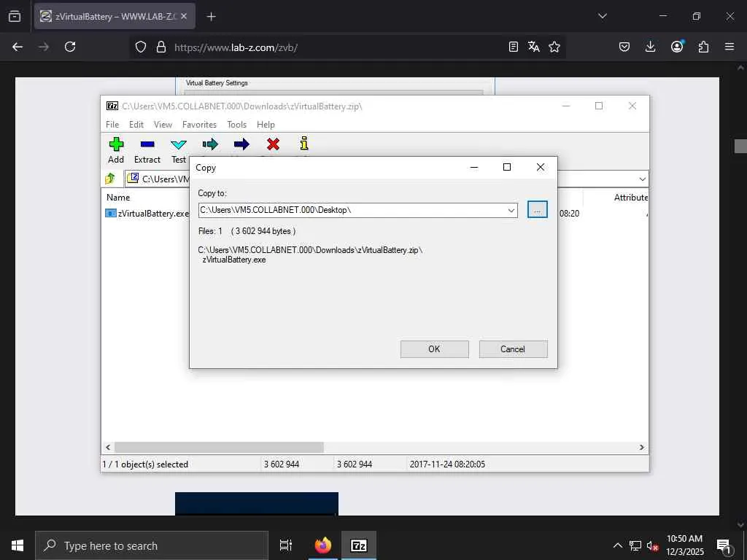747x560 pixels.
Task: Click the 2017-11-24 08:20:05 status bar entry
Action: coord(447,464)
